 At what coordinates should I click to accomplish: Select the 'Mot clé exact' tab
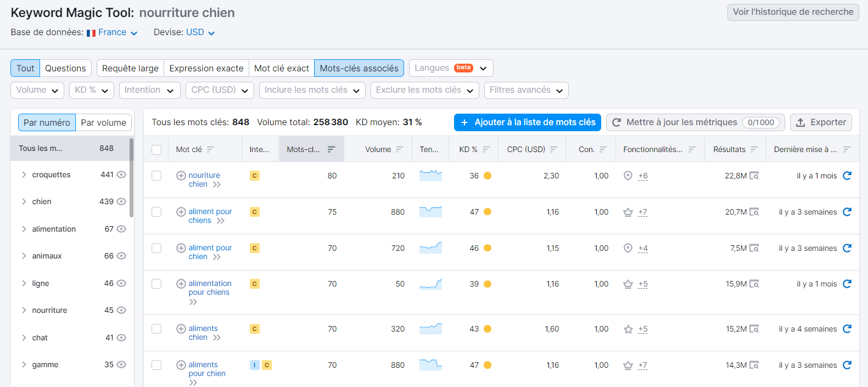point(282,68)
